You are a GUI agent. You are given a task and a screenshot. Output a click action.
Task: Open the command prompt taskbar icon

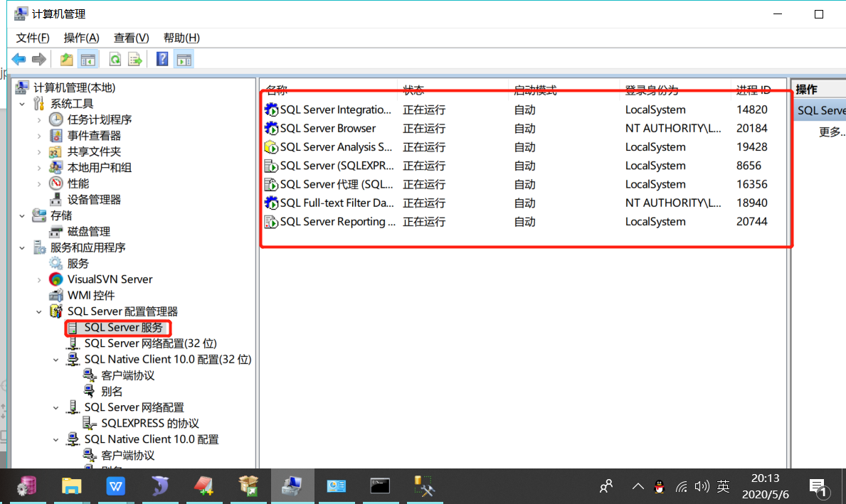[x=380, y=486]
